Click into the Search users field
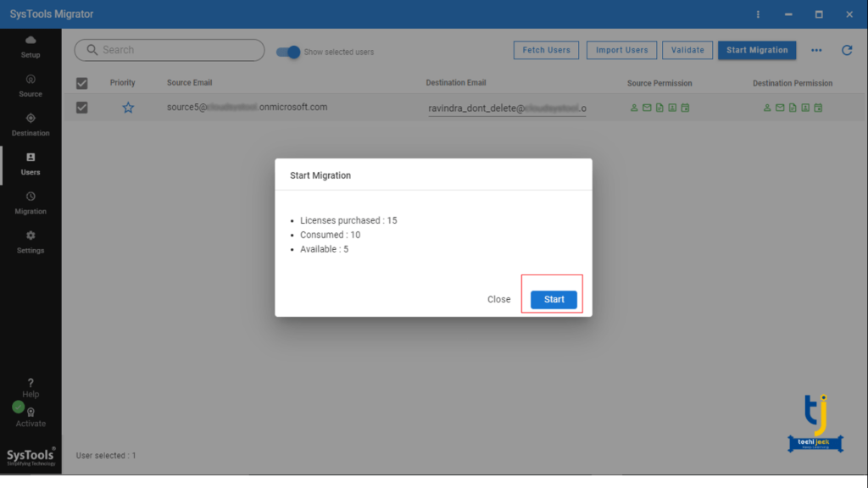Screen dimensions: 868x488 click(x=170, y=50)
